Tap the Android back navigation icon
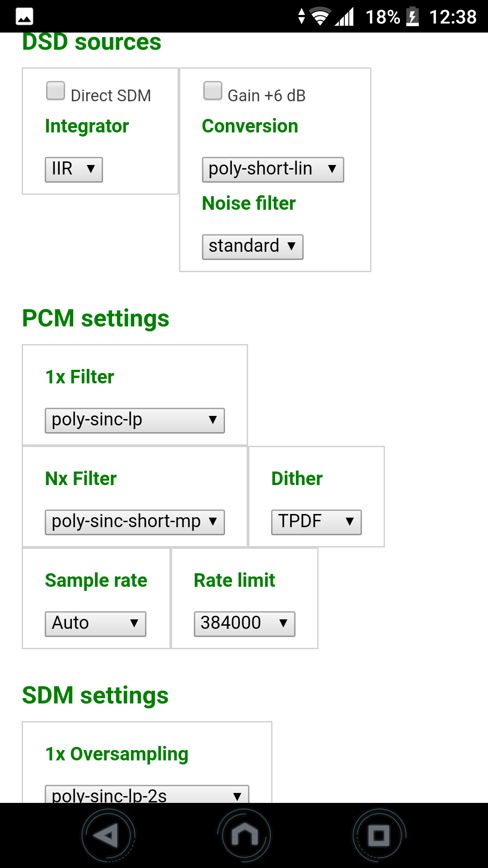 pos(108,835)
